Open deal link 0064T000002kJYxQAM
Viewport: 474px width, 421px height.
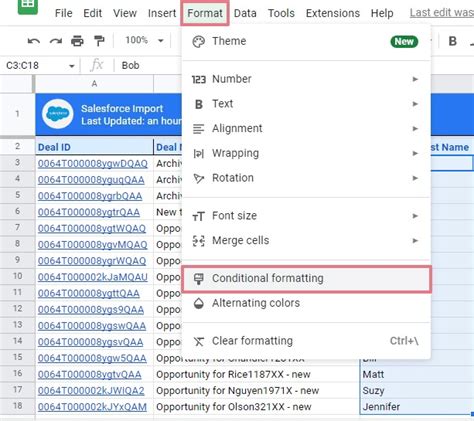(92, 407)
